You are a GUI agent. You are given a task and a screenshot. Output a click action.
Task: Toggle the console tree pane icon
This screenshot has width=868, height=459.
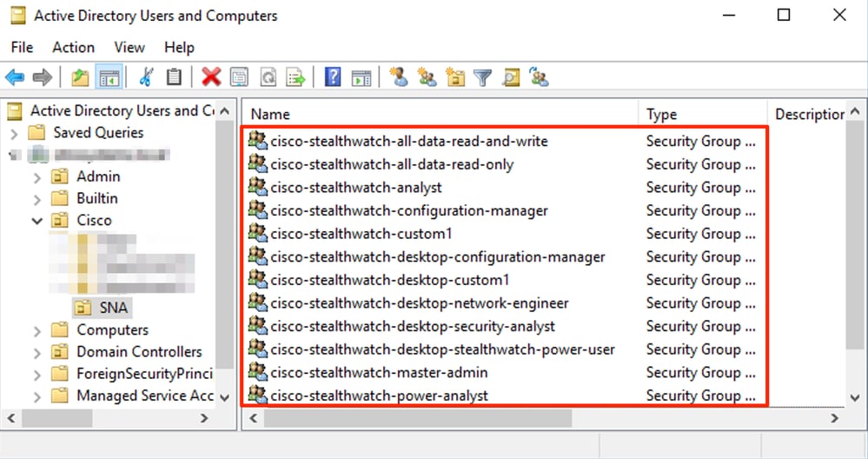[x=109, y=77]
